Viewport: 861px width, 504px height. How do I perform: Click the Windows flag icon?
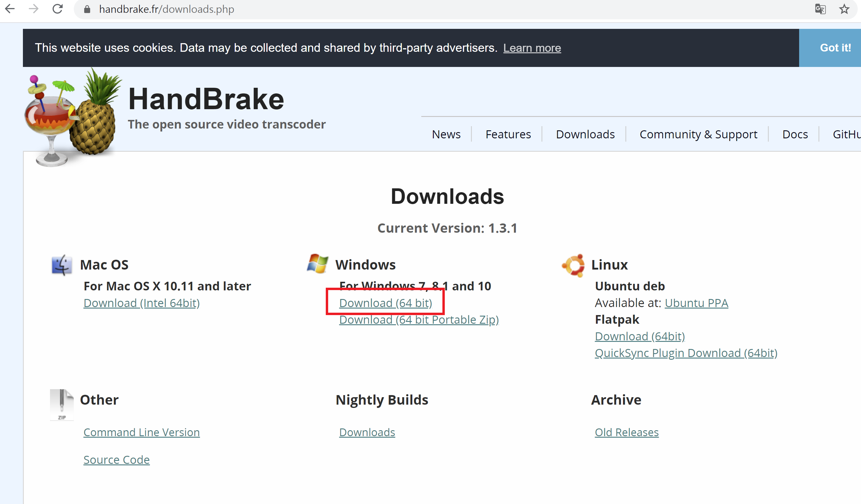pos(317,264)
